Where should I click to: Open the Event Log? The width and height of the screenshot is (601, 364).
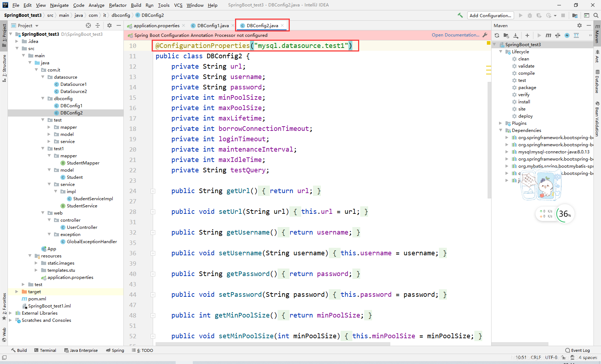[577, 350]
